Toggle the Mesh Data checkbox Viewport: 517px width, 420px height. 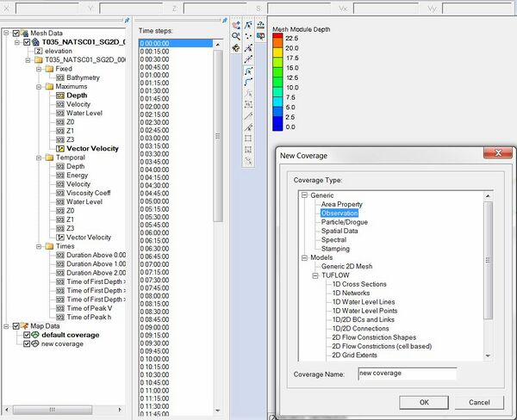pyautogui.click(x=16, y=33)
